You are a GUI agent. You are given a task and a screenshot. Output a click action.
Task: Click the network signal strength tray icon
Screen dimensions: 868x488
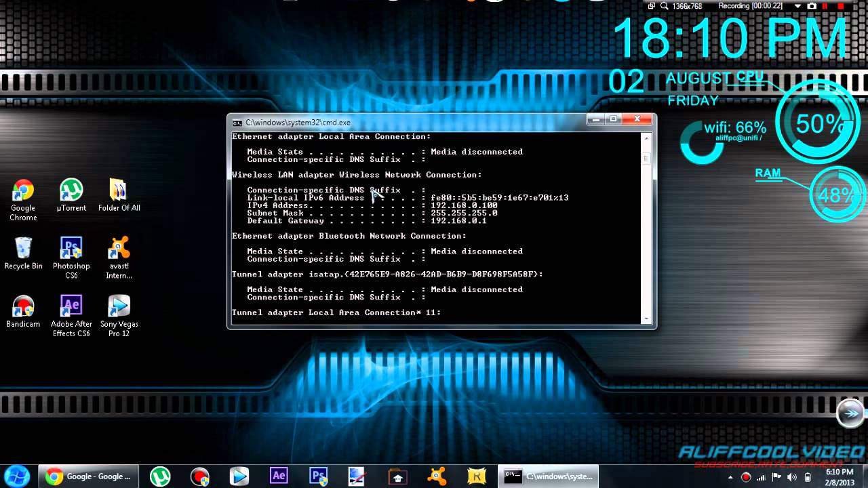(762, 477)
